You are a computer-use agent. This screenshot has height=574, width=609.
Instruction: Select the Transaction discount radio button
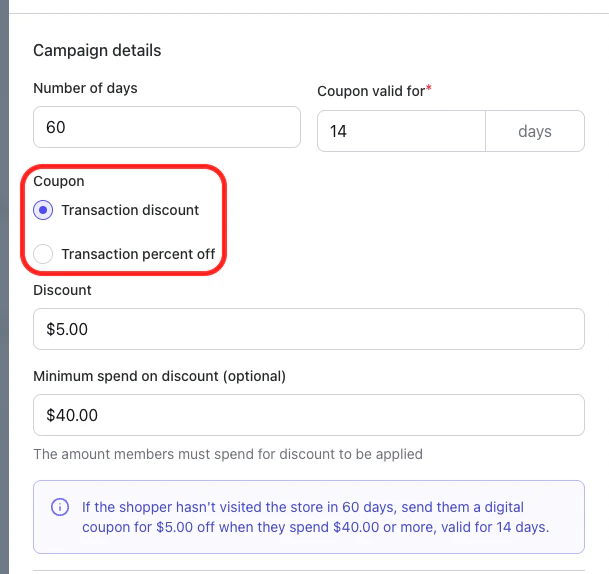pyautogui.click(x=43, y=210)
